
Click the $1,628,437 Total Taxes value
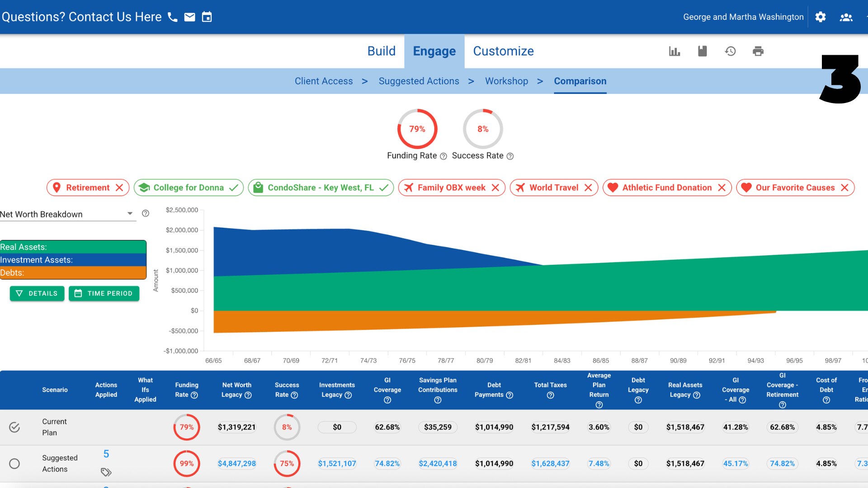coord(550,464)
